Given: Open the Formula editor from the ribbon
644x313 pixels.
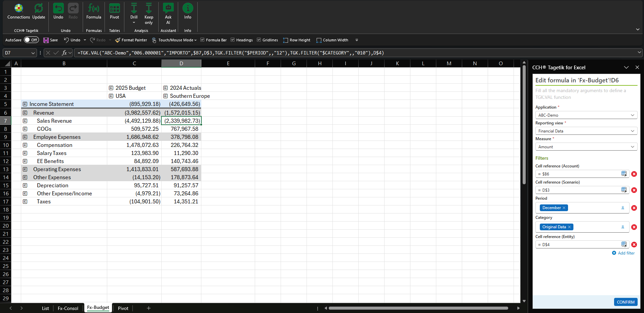Looking at the screenshot, I should [93, 8].
